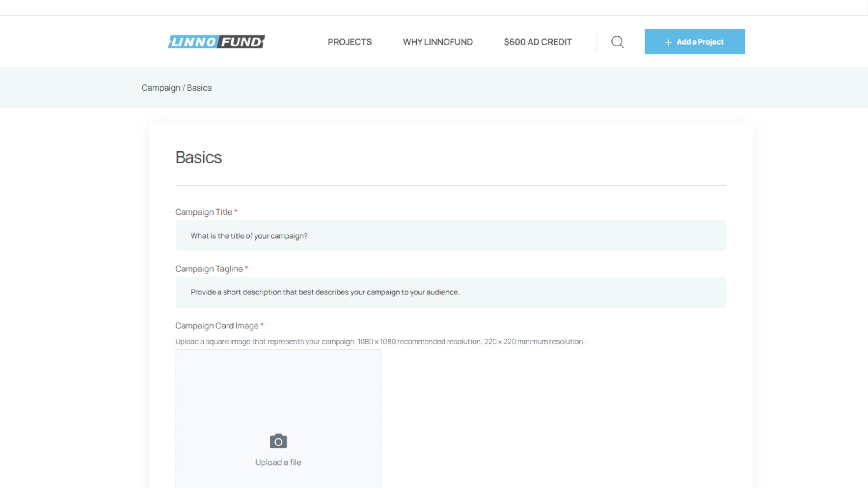Click the image resolution hint text

pyautogui.click(x=379, y=342)
